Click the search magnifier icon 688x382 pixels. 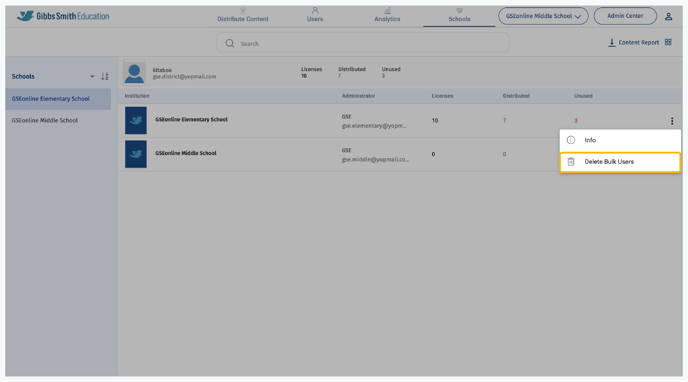coord(229,43)
